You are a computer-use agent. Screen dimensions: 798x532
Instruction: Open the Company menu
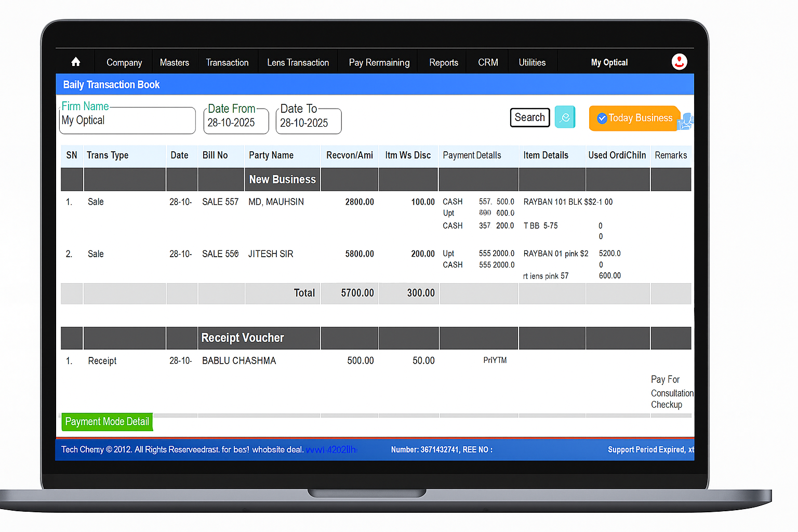click(124, 62)
